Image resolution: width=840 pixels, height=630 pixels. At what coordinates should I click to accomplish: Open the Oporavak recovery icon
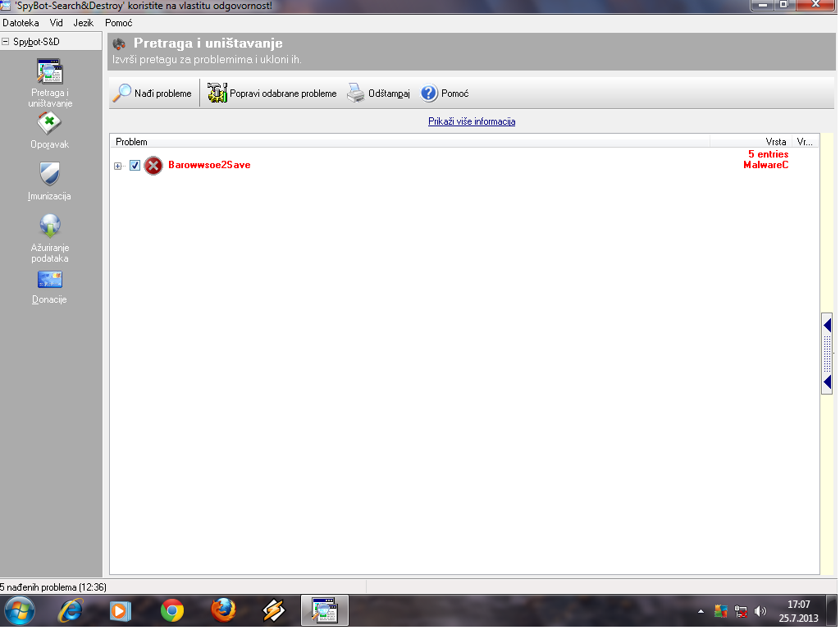coord(49,123)
